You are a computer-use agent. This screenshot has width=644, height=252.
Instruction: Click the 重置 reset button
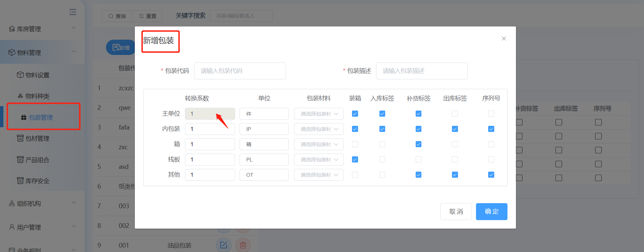[148, 16]
